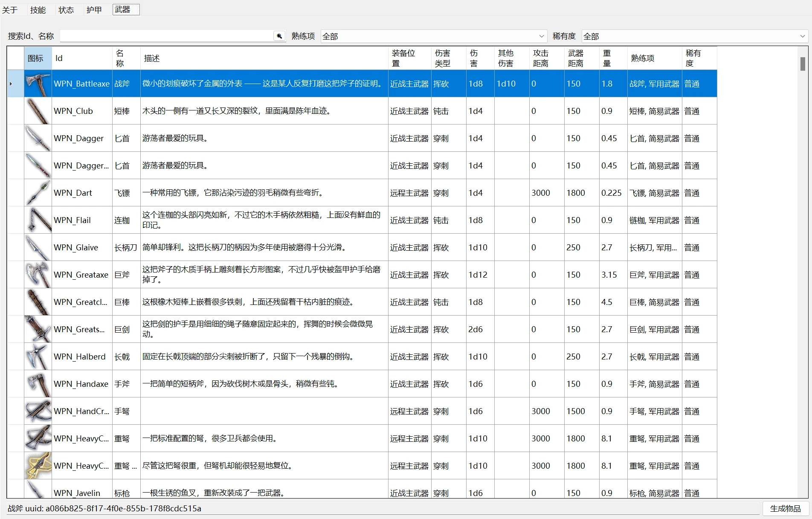Click the WPN_Flail weapon icon
Screen dimensions: 812x519
pos(38,220)
